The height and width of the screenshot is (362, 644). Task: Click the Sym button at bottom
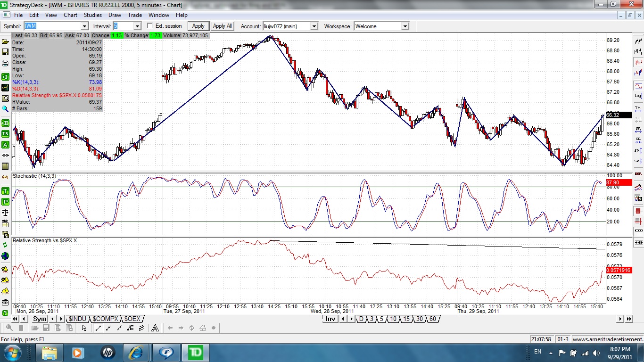coord(40,319)
